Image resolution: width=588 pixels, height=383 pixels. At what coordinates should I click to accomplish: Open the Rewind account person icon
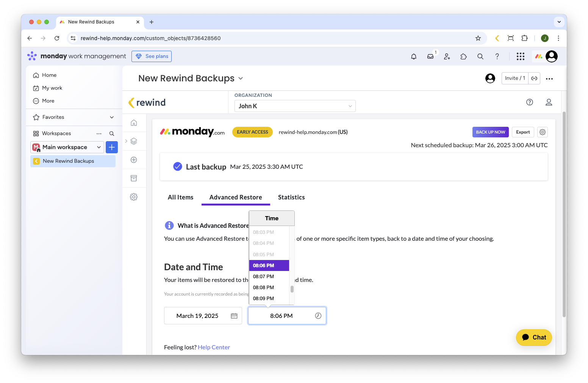point(549,102)
